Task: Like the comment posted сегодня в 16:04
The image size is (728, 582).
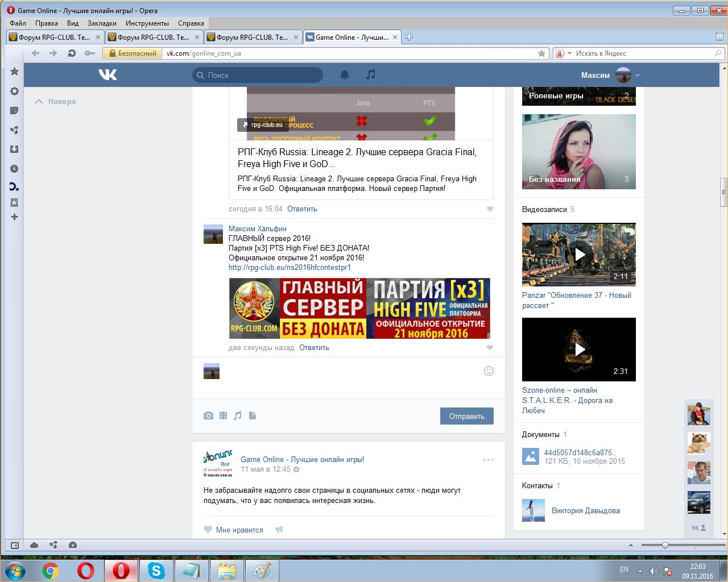Action: click(x=490, y=209)
